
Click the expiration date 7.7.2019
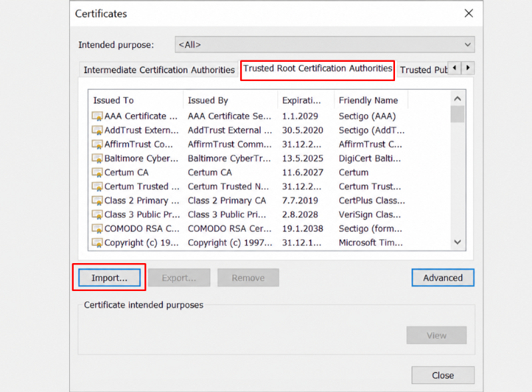pyautogui.click(x=301, y=201)
